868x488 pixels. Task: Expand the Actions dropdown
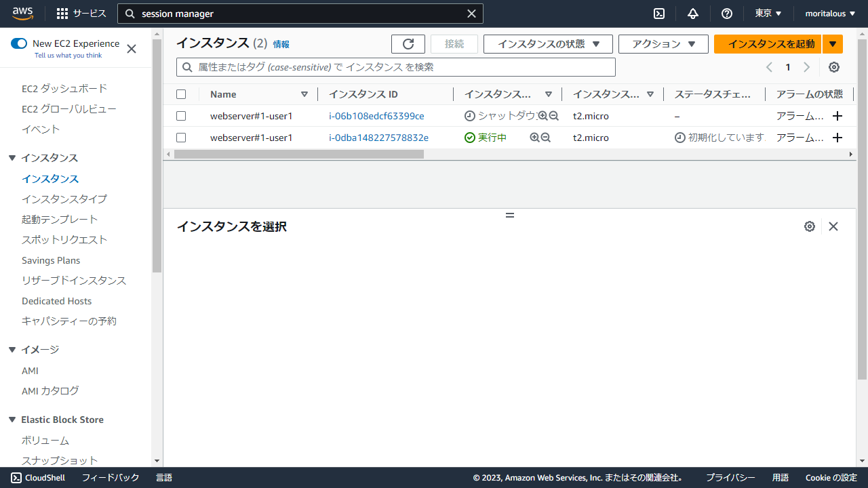[x=663, y=44]
